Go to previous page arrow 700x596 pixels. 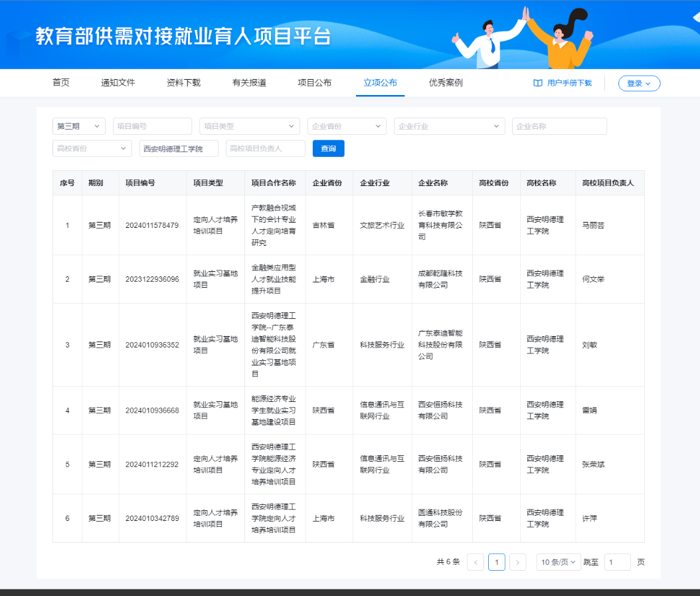pos(476,562)
